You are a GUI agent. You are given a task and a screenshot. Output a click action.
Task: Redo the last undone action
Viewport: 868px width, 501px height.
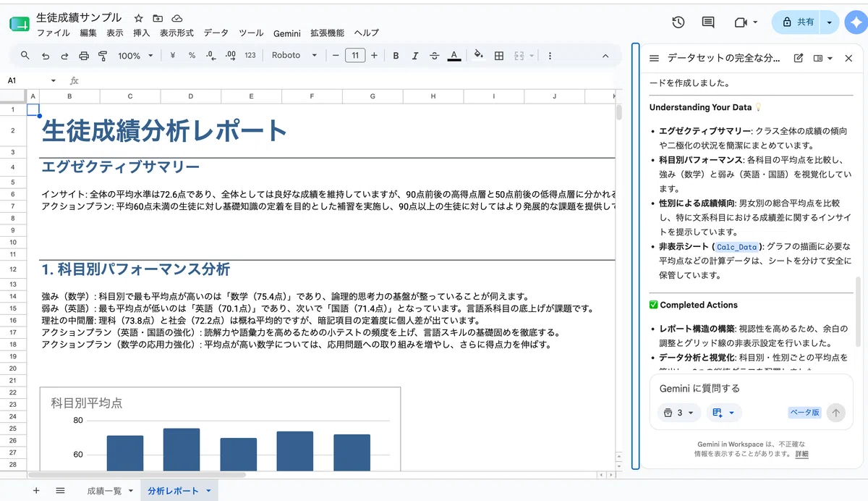pos(64,56)
